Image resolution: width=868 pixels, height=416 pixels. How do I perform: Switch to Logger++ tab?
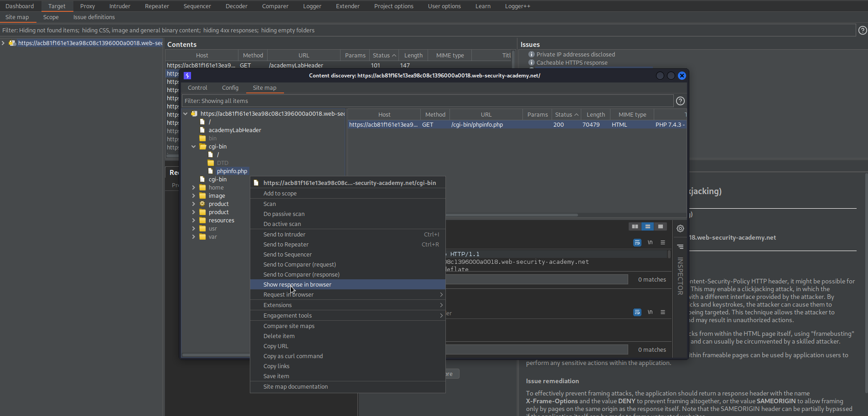[x=517, y=6]
